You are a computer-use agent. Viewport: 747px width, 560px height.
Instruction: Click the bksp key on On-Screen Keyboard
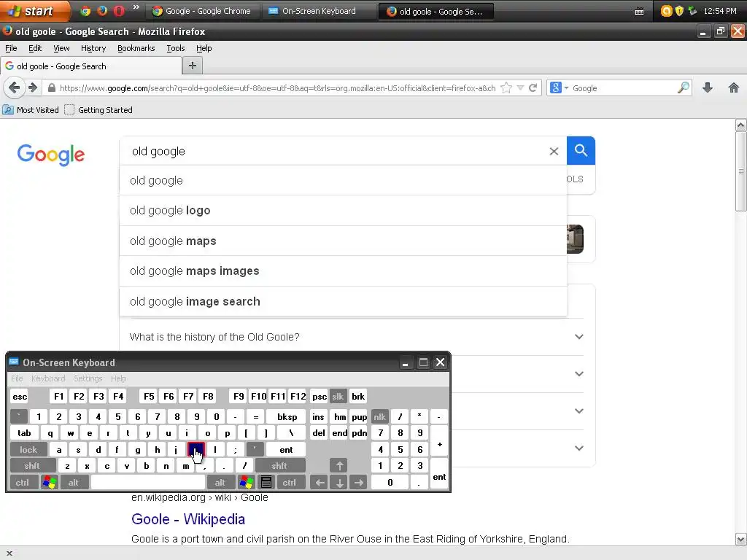(286, 416)
